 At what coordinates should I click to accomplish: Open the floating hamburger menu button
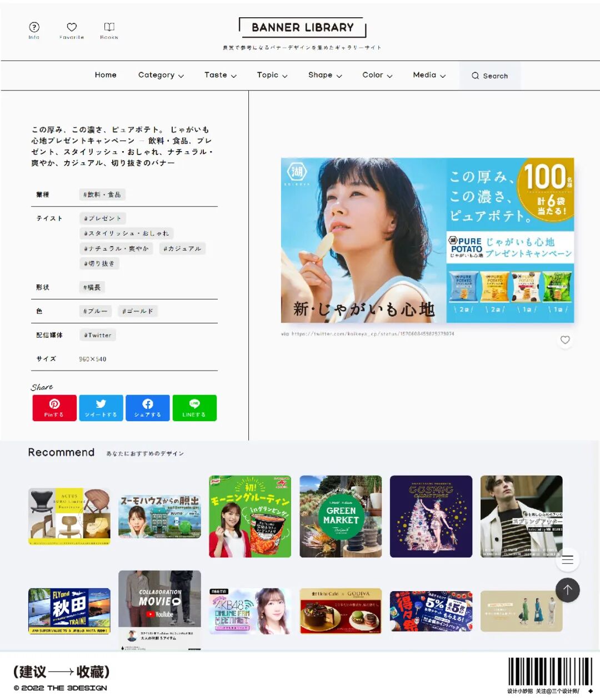click(x=567, y=560)
